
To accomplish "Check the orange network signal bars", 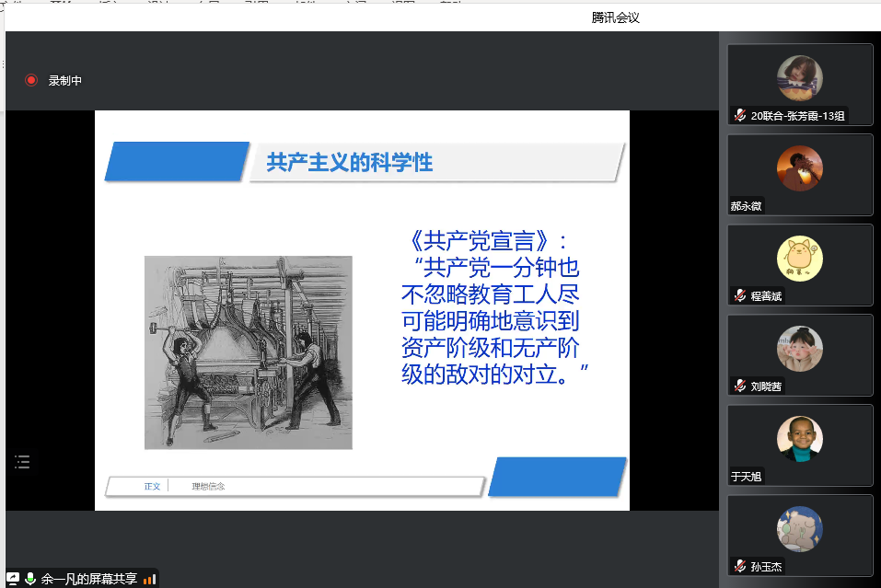I will pos(150,579).
